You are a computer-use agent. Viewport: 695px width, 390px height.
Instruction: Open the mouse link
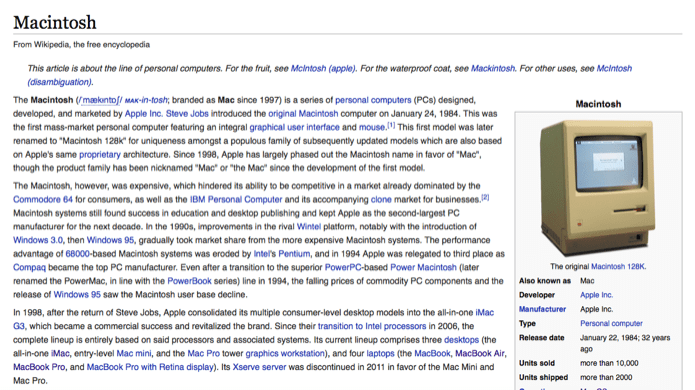[372, 128]
